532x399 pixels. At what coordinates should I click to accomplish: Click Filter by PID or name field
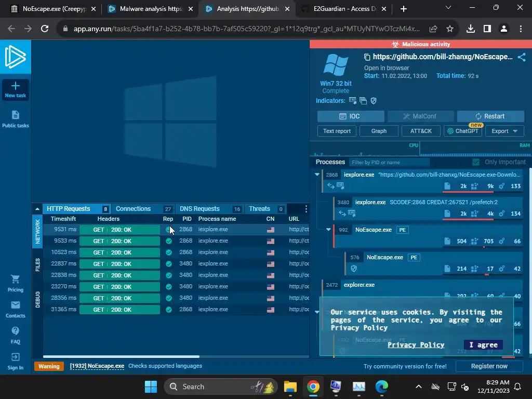coord(389,162)
